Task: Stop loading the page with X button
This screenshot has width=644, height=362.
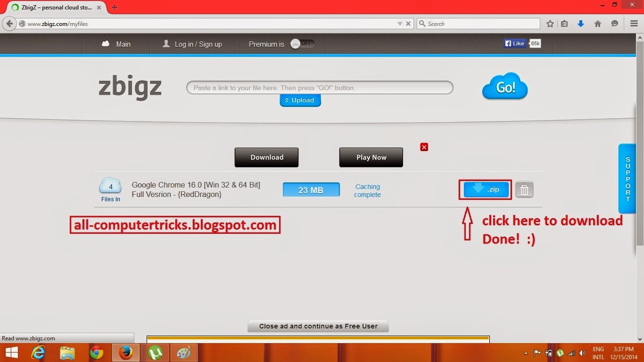Action: point(408,24)
